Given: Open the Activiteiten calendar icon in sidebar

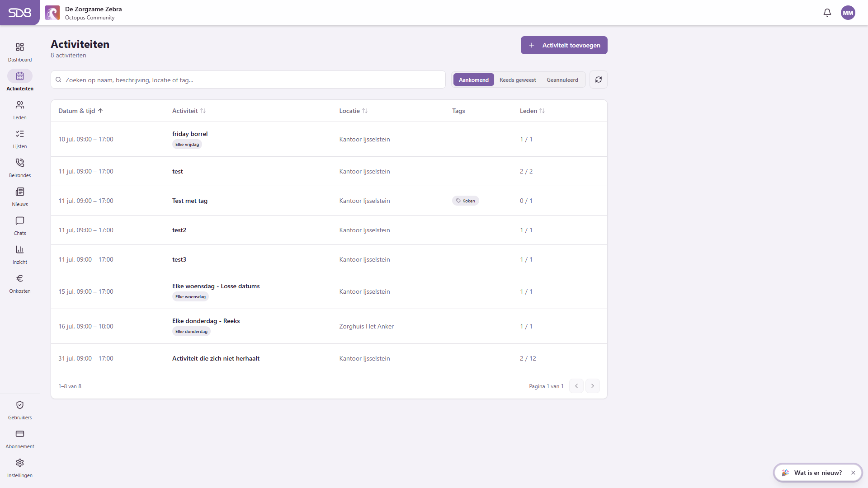Looking at the screenshot, I should coord(20,76).
